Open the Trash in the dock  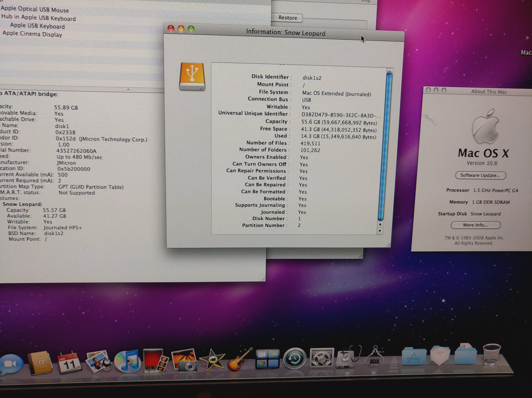(x=491, y=354)
